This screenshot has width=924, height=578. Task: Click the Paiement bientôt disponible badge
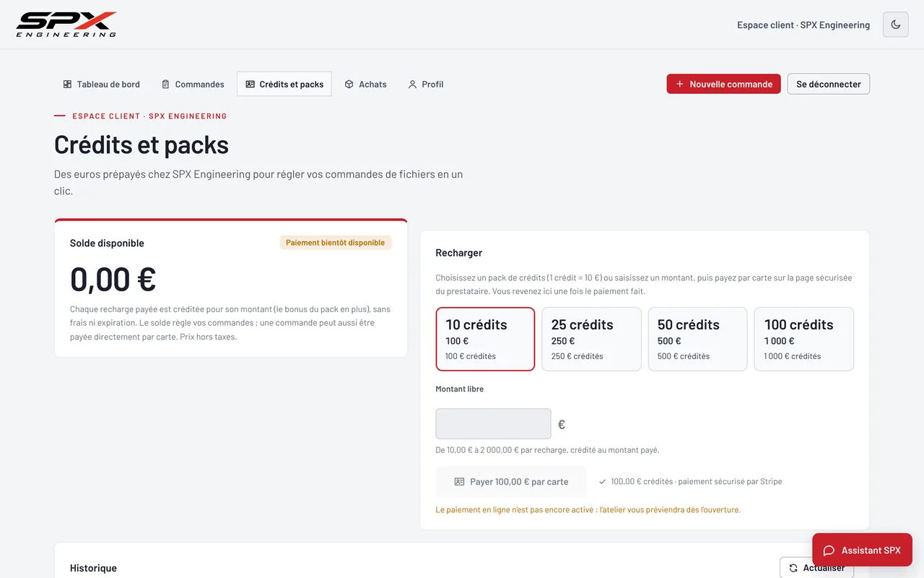tap(336, 243)
